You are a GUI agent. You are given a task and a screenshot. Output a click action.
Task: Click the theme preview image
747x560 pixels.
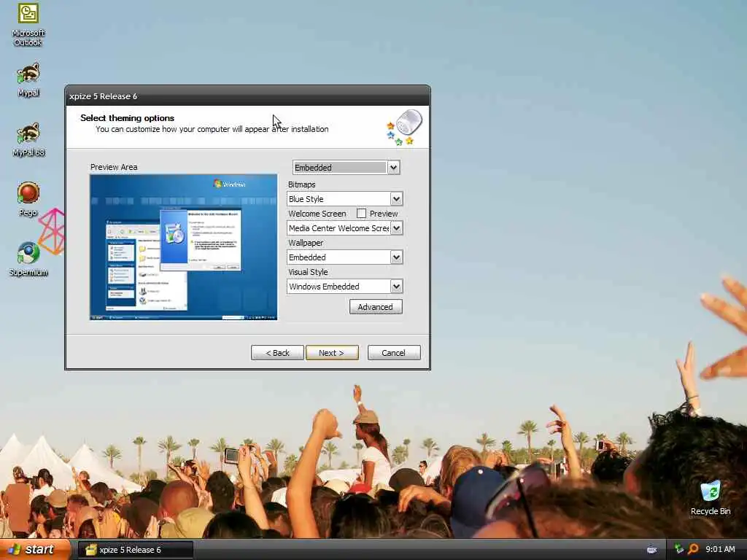(x=183, y=247)
